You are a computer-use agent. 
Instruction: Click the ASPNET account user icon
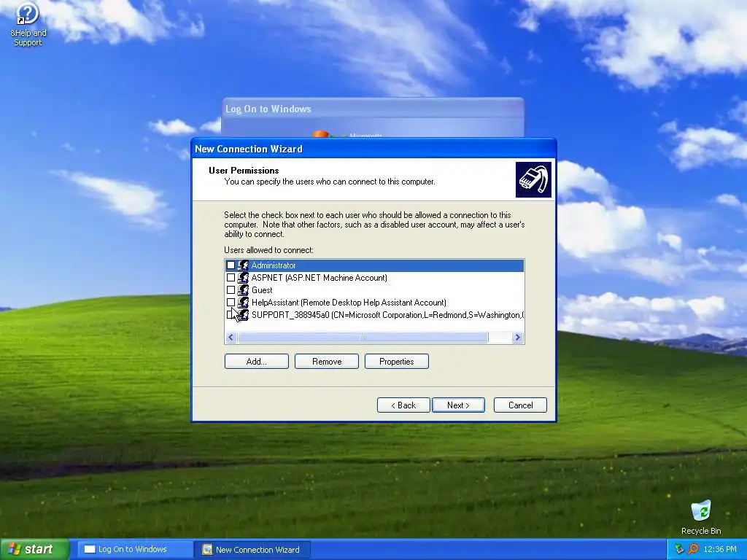pyautogui.click(x=243, y=278)
